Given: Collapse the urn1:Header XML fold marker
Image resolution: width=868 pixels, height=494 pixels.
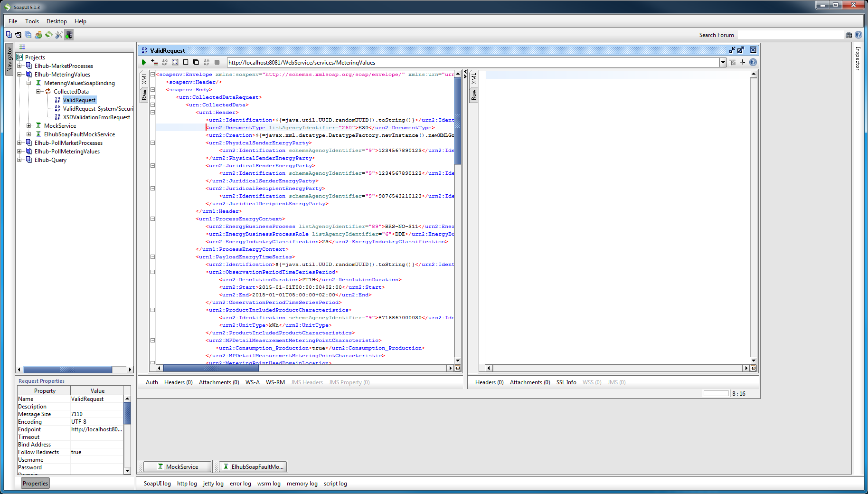Looking at the screenshot, I should (153, 113).
